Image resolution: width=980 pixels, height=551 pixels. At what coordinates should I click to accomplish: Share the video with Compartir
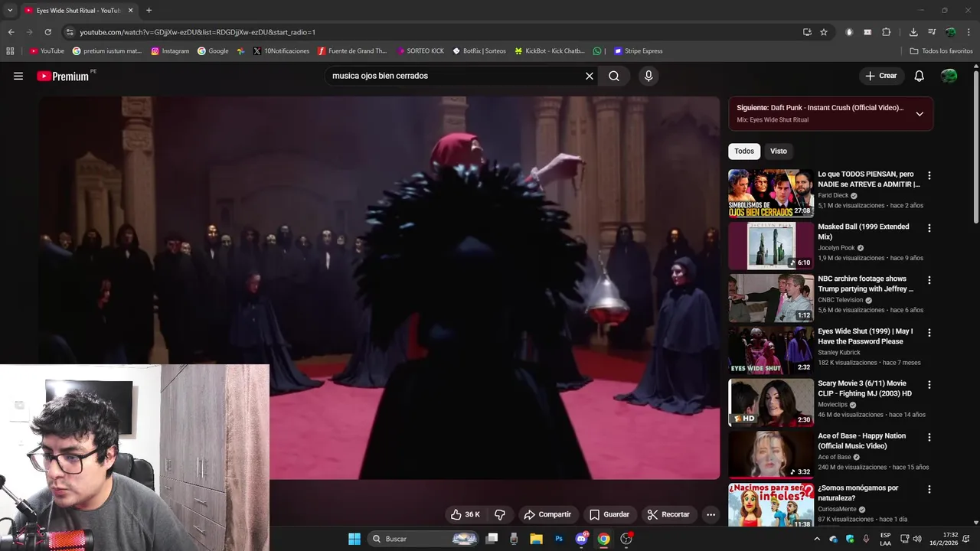click(547, 514)
